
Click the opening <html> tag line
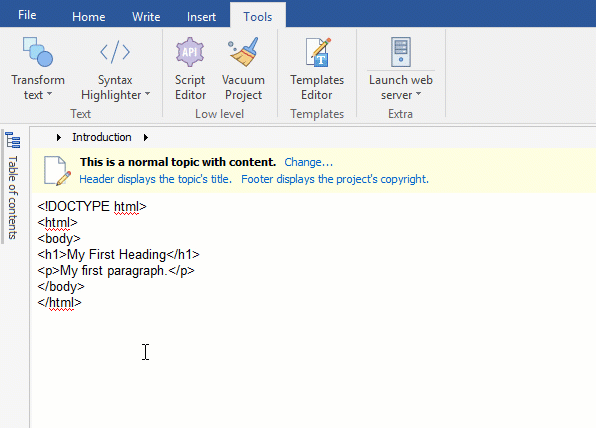click(57, 222)
